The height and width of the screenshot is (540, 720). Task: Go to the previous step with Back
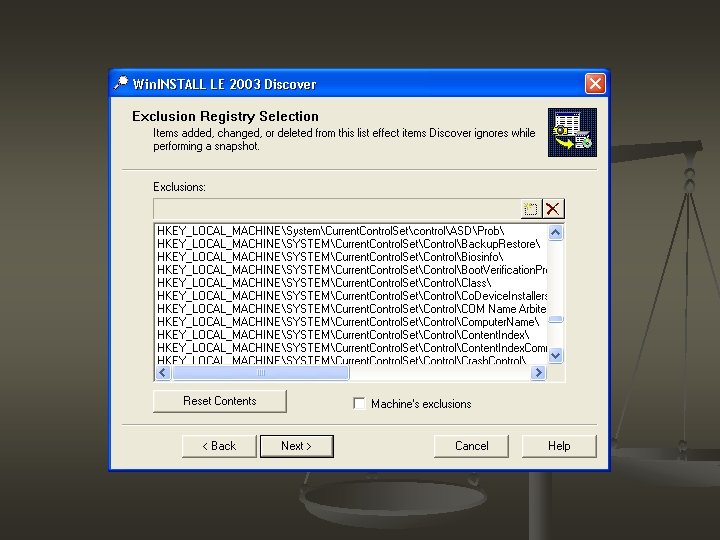[219, 446]
